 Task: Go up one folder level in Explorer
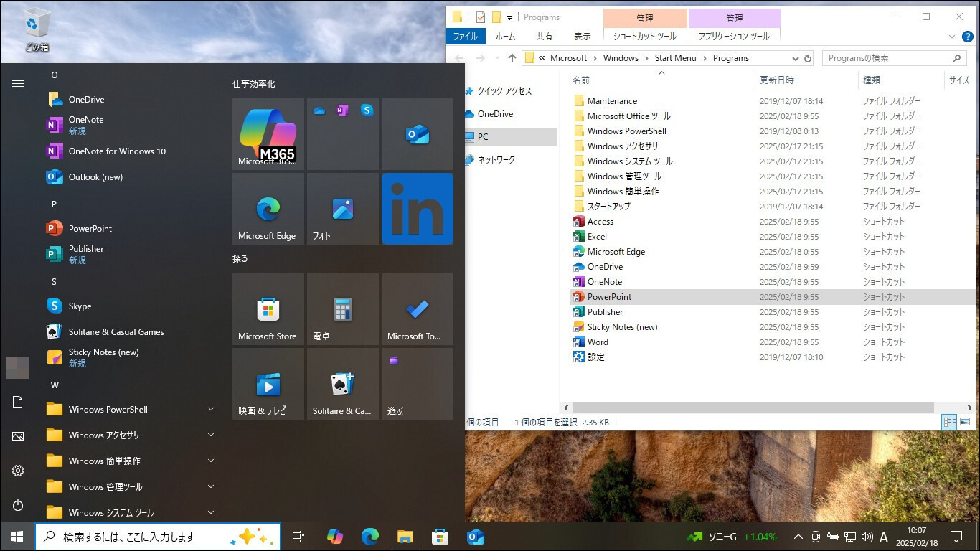tap(512, 58)
